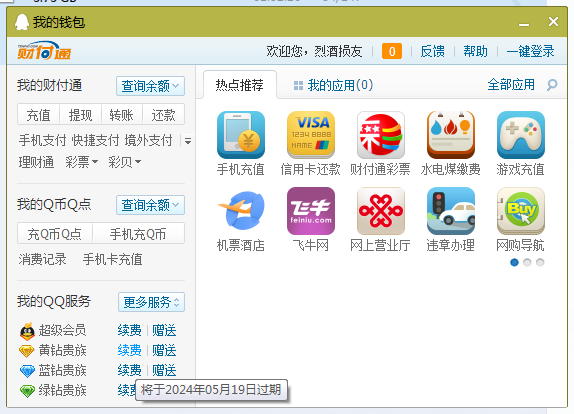Click the 转账 button
574x414 pixels.
[x=122, y=115]
